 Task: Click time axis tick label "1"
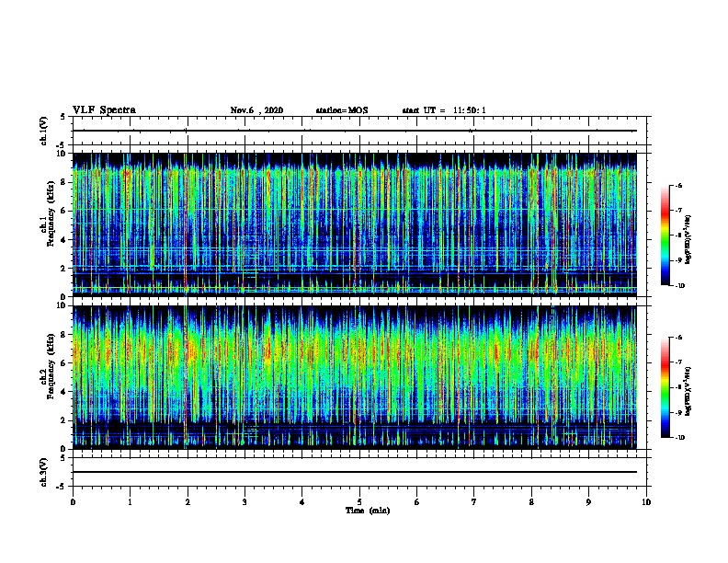click(130, 502)
